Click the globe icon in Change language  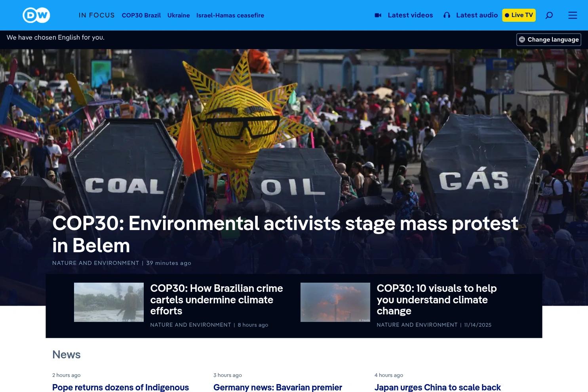522,40
